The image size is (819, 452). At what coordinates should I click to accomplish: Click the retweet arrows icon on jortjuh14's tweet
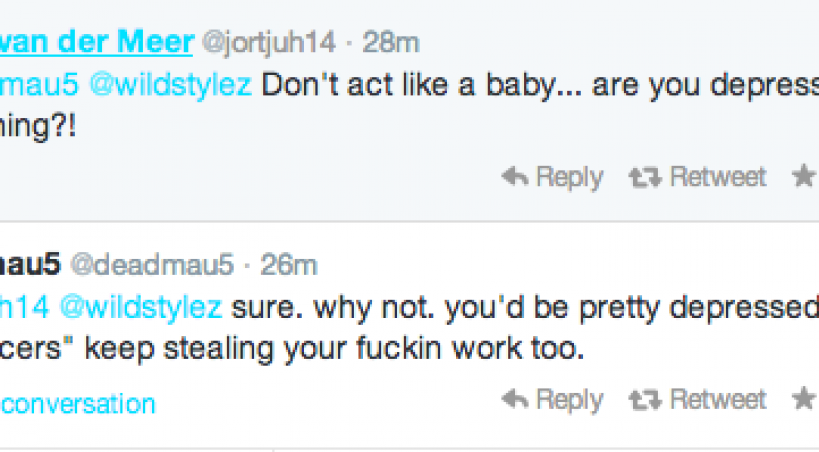coord(645,177)
